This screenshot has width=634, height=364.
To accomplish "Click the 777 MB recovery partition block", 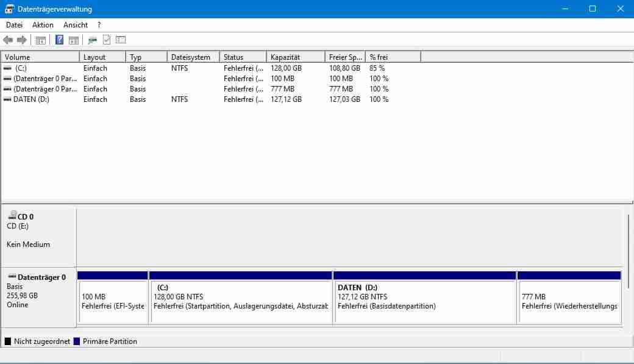I will [x=569, y=301].
